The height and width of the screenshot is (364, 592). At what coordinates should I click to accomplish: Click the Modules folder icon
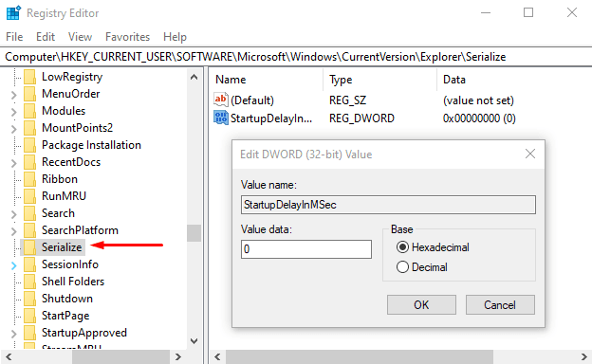coord(29,111)
